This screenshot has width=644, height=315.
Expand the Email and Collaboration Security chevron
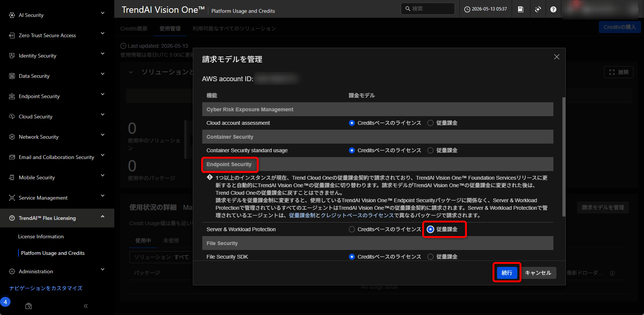[x=103, y=155]
